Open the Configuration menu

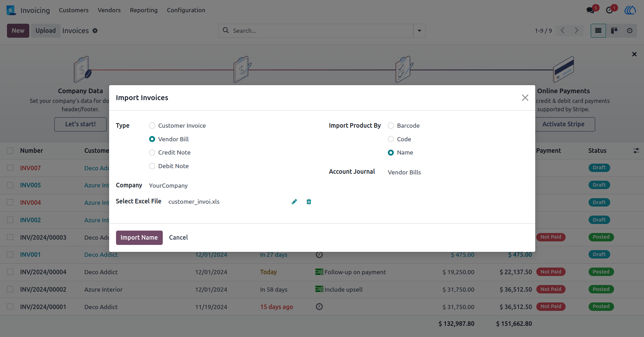point(186,10)
